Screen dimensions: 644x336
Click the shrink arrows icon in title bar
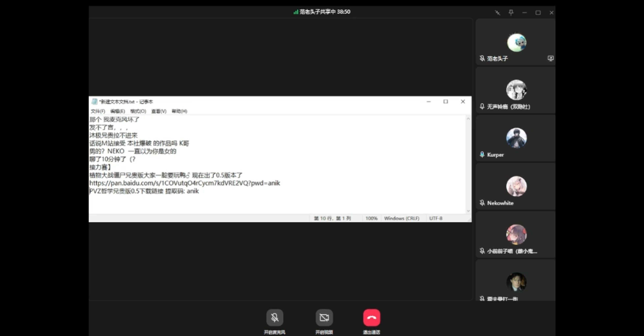coord(497,12)
